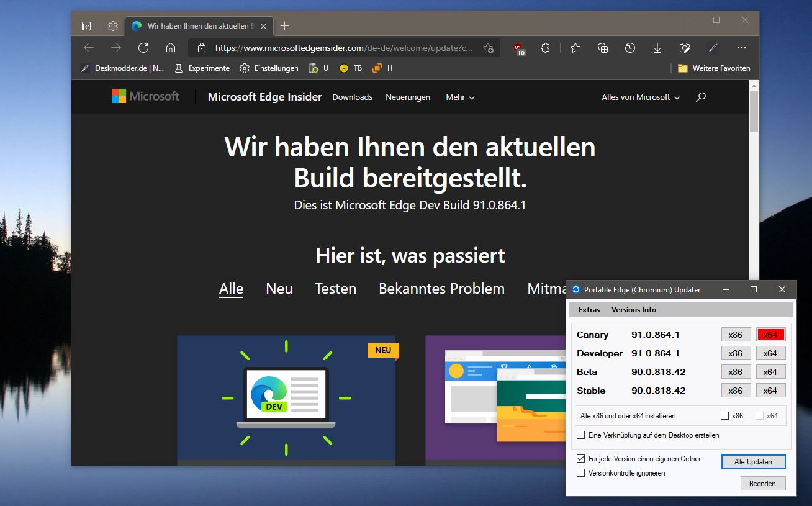
Task: Expand the Alles von Microsoft dropdown
Action: tap(641, 97)
